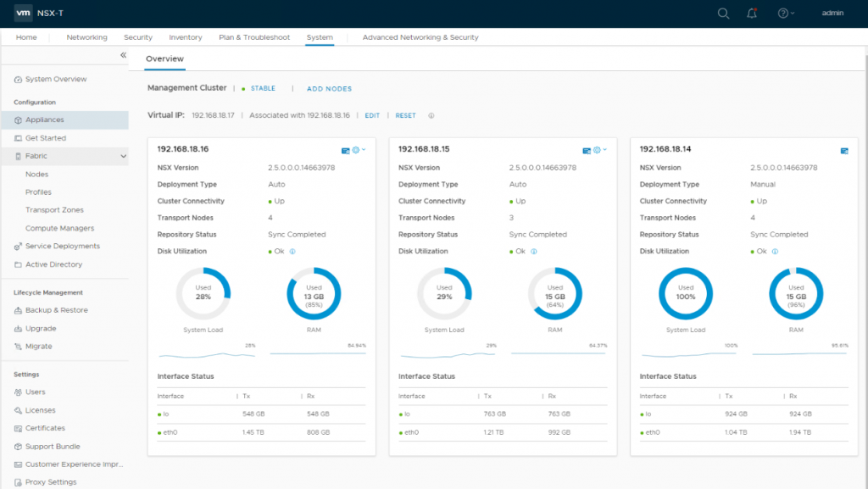This screenshot has height=489, width=868.
Task: Open the gear dropdown on 192.168.18.15 card
Action: 598,150
